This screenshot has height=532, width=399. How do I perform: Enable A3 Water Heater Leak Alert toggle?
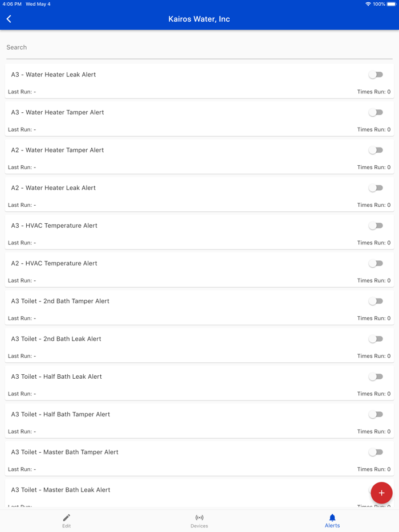376,75
